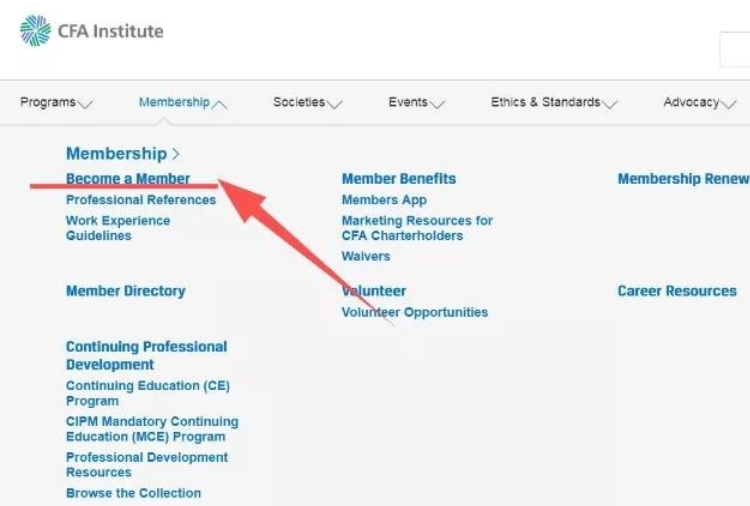Open the Members App link
This screenshot has width=750, height=506.
point(384,200)
